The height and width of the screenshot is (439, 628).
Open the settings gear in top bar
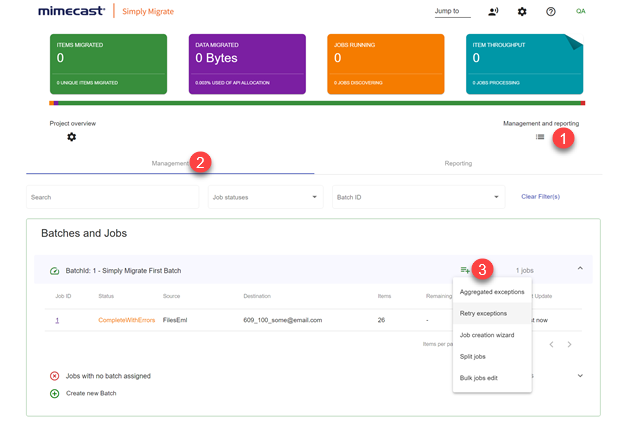[522, 12]
